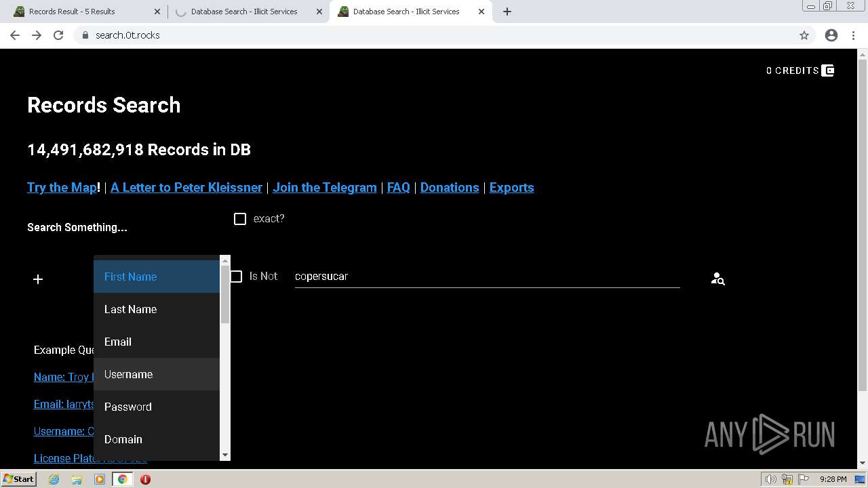
Task: Close the loading Database Search tab
Action: point(319,12)
